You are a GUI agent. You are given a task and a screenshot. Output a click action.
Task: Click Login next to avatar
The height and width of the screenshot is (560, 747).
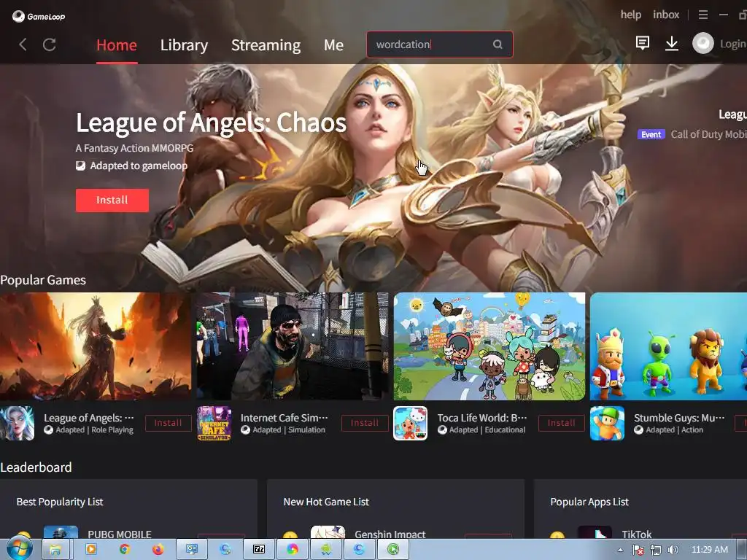point(732,44)
